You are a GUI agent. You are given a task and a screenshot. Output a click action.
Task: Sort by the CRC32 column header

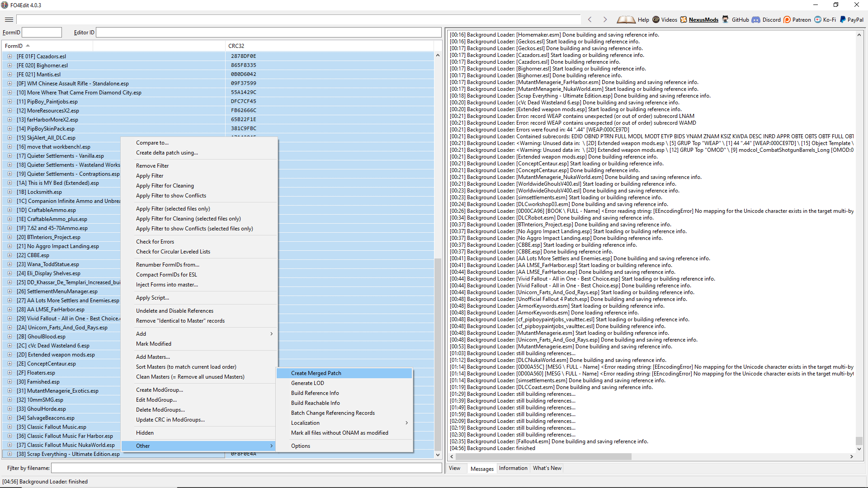236,46
